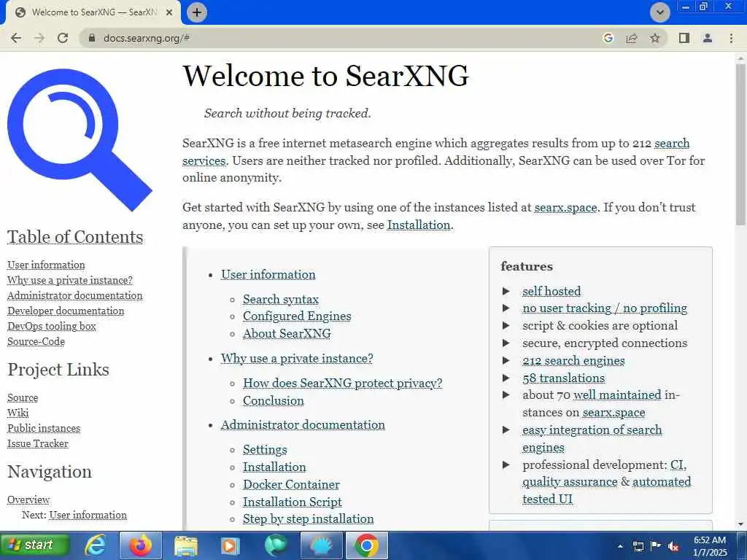
Task: Click the browser forward arrow
Action: coord(39,38)
